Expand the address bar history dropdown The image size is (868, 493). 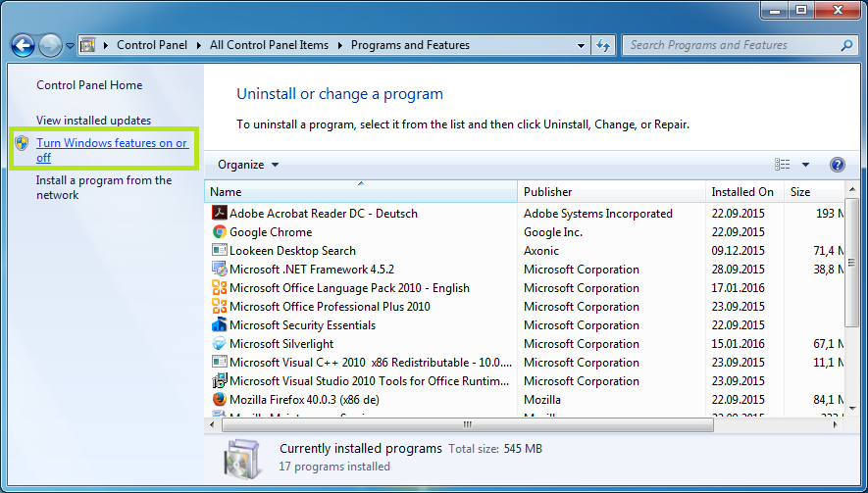point(581,46)
